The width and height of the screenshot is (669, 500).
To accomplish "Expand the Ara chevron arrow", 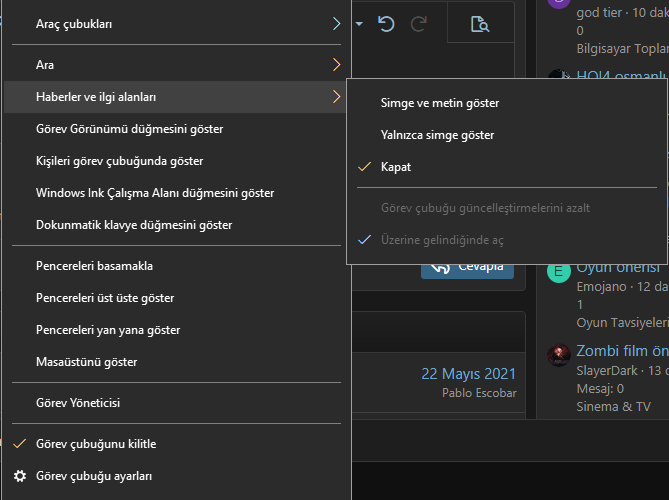I will [336, 64].
